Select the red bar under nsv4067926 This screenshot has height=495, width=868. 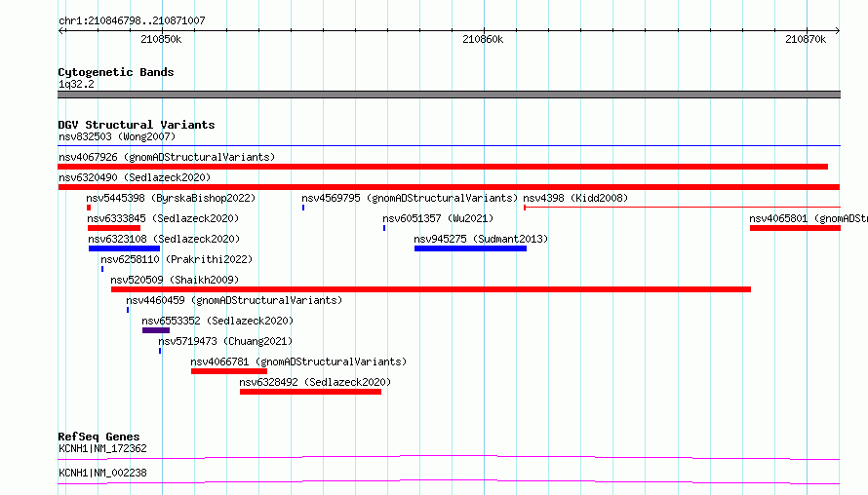(443, 167)
